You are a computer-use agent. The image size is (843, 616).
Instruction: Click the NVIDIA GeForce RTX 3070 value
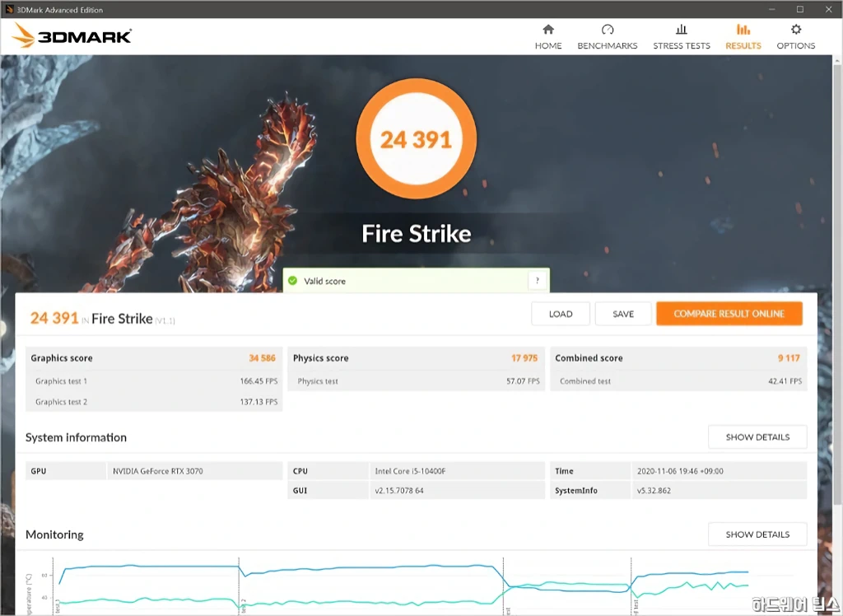[157, 471]
